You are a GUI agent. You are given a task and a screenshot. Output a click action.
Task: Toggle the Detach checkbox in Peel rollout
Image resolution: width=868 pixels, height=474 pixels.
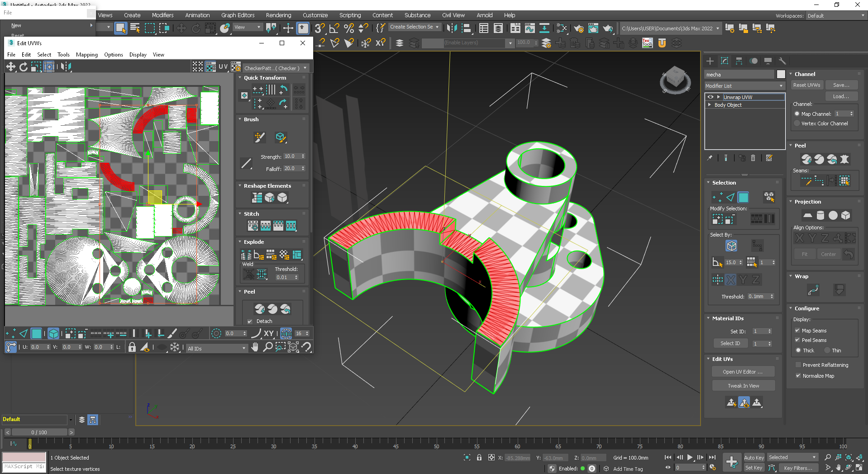click(x=250, y=321)
